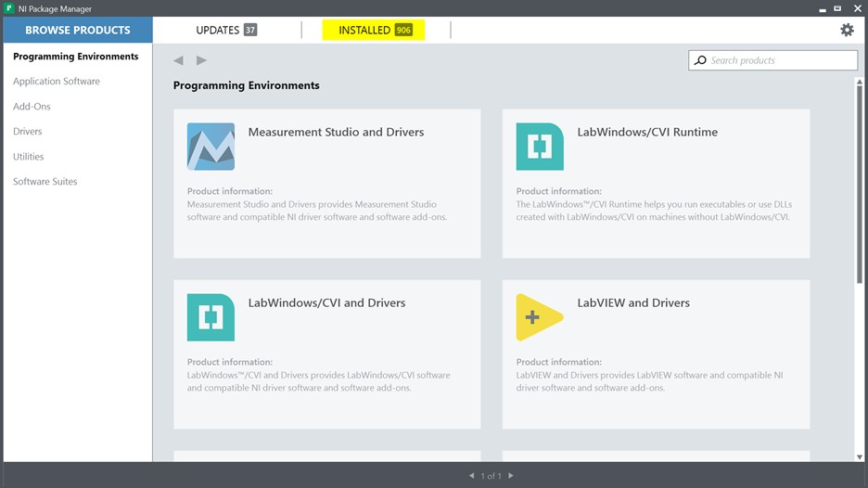Image resolution: width=868 pixels, height=488 pixels.
Task: Close the NI Package Manager window
Action: pos(858,8)
